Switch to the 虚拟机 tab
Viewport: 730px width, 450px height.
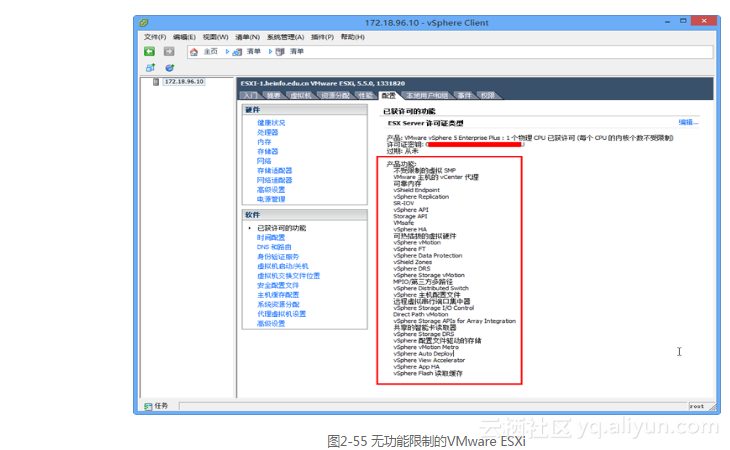[301, 95]
